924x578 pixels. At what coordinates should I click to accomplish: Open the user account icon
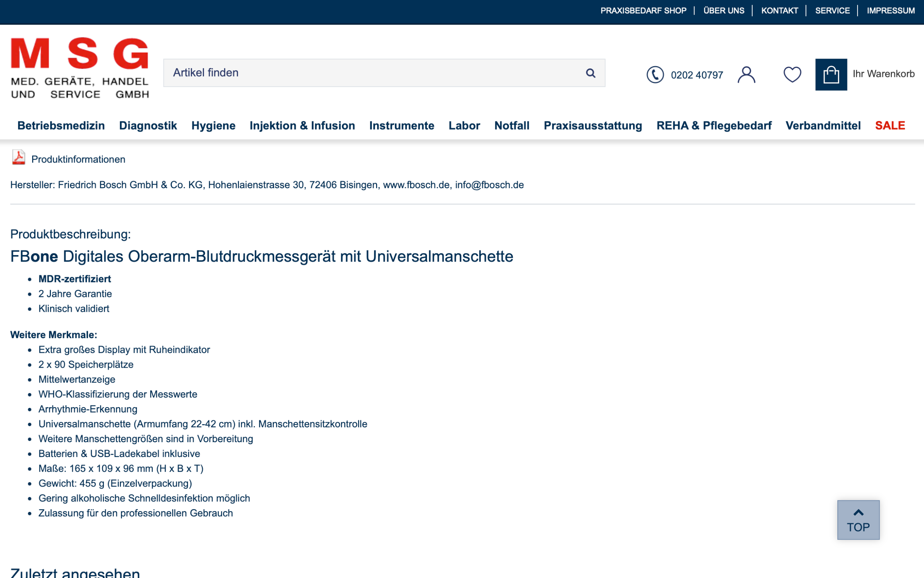point(746,74)
